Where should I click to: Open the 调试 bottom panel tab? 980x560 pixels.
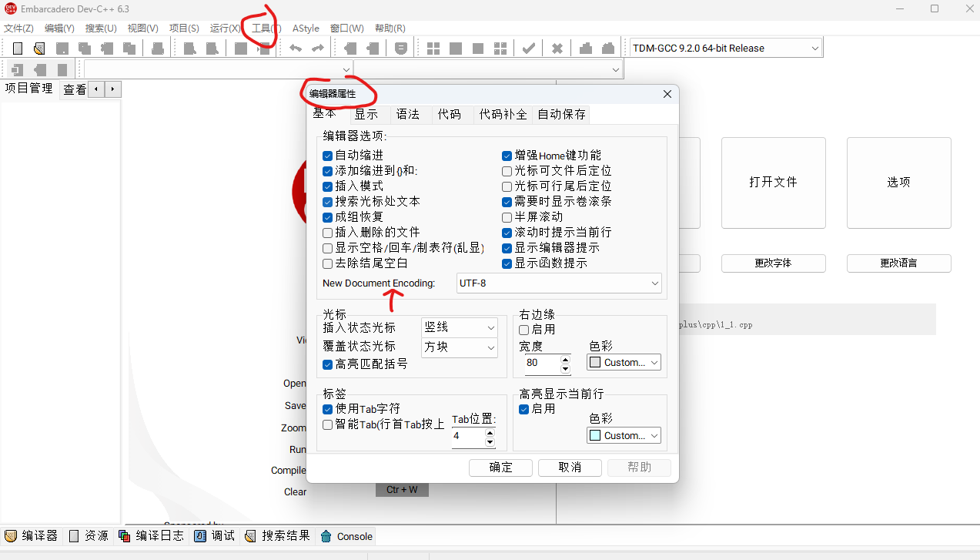[x=215, y=536]
